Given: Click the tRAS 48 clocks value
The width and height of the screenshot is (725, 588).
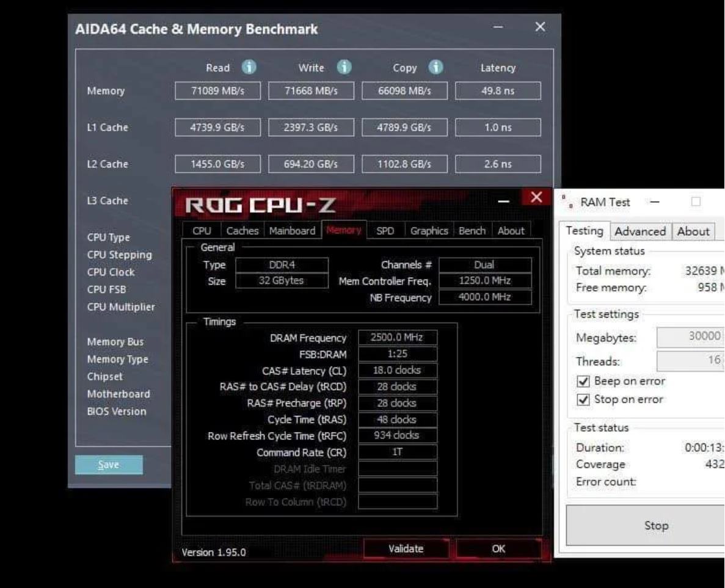Looking at the screenshot, I should 397,419.
